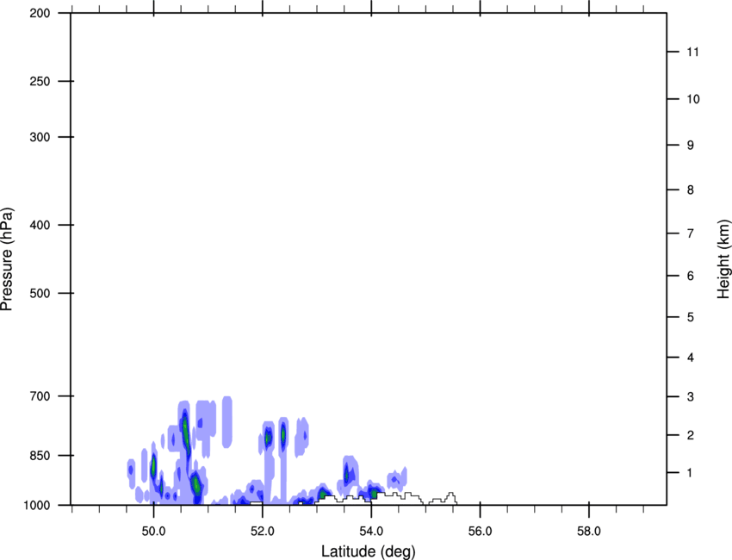The height and width of the screenshot is (560, 732).
Task: Click the 500 pressure tick label
Action: coord(40,293)
